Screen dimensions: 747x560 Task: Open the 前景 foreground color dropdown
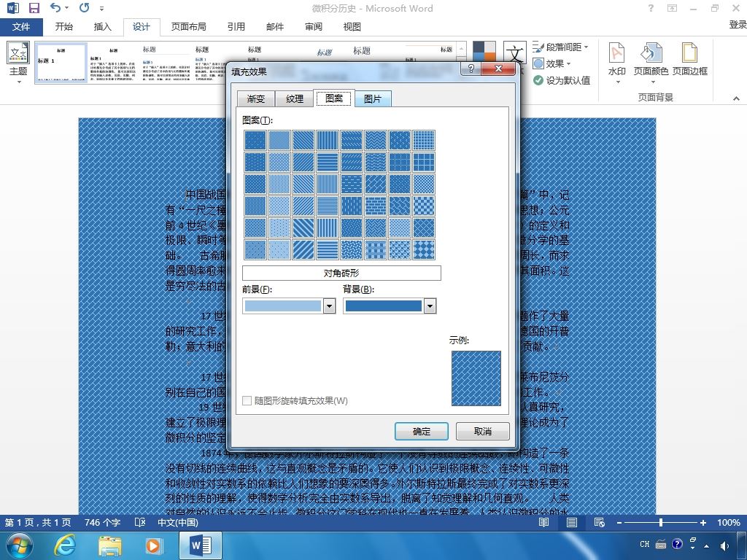pyautogui.click(x=329, y=306)
